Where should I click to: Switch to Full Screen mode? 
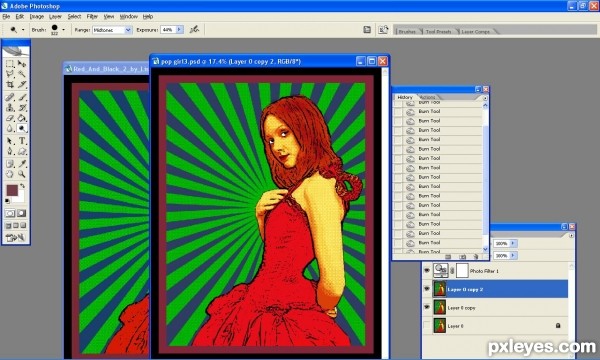point(23,225)
